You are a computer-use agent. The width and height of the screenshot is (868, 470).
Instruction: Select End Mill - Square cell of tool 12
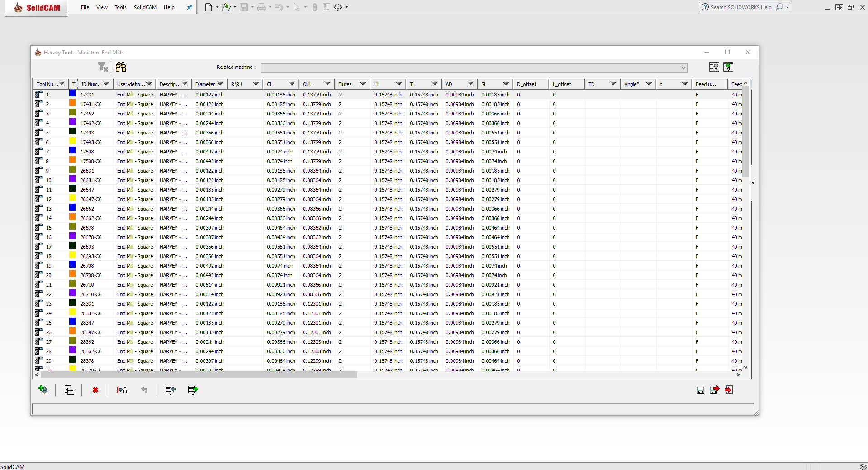click(135, 199)
